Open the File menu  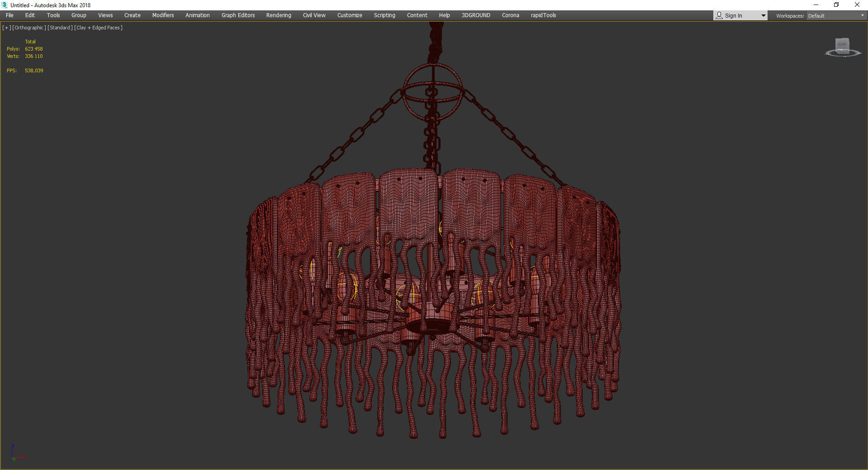(x=9, y=15)
